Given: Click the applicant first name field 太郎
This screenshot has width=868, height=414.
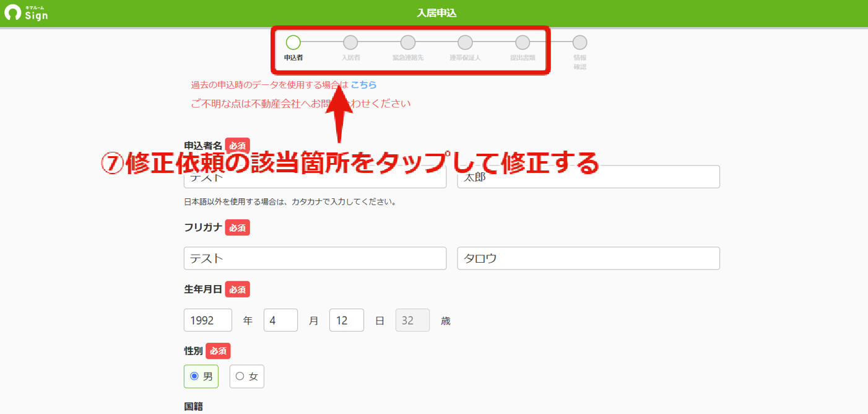Looking at the screenshot, I should (589, 177).
